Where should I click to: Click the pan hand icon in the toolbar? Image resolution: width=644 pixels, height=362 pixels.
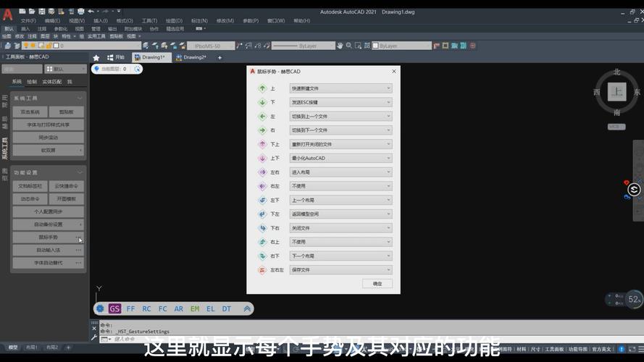coord(340,46)
